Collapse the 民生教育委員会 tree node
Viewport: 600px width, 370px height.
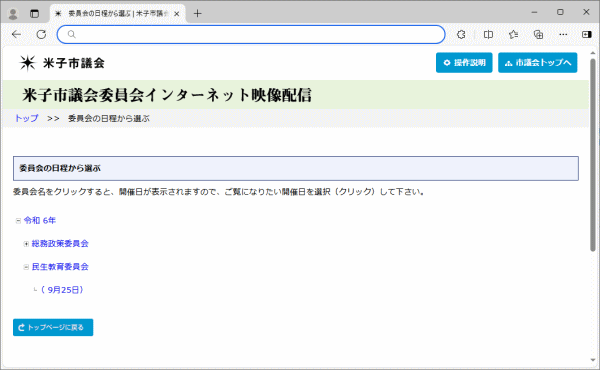26,267
